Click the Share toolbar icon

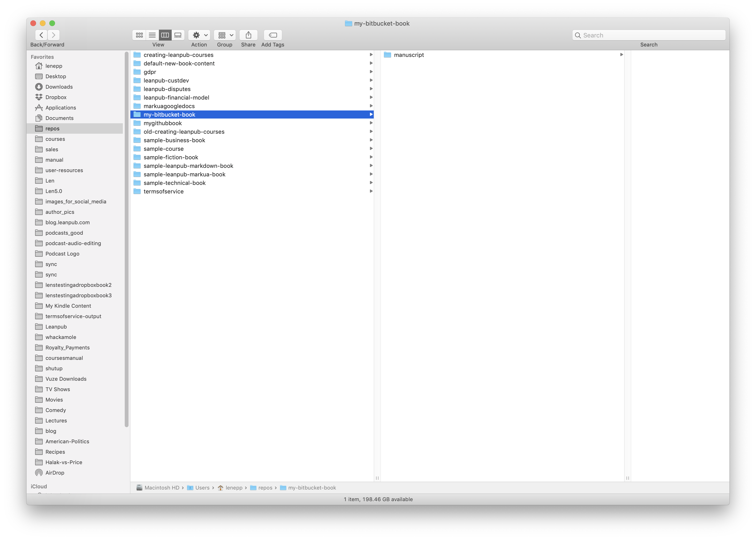(249, 35)
